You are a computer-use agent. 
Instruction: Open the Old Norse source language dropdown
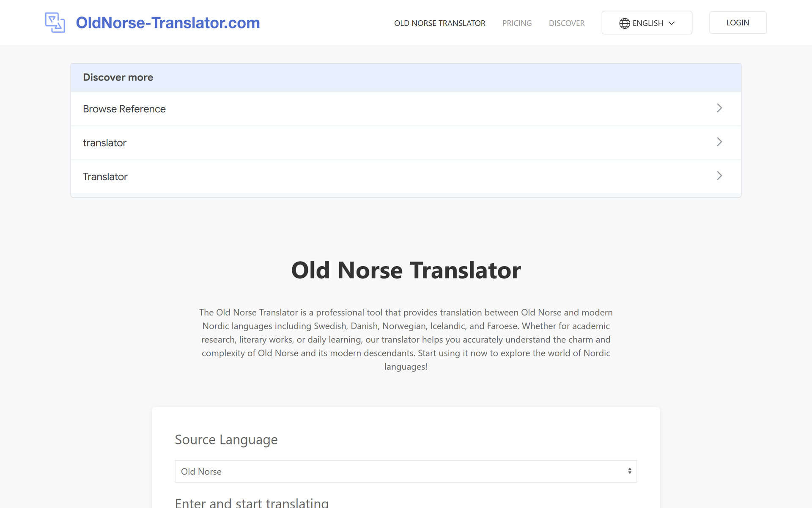pos(406,471)
